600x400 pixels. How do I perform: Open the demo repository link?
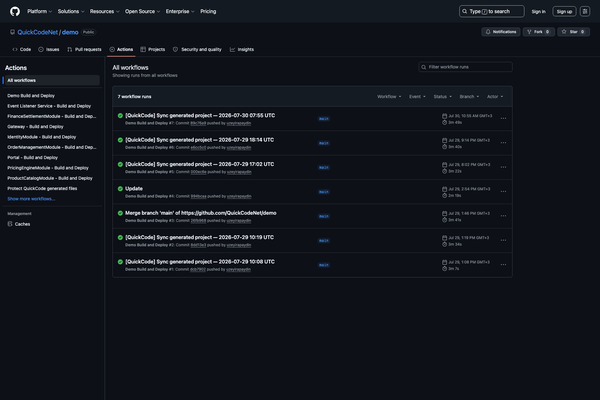pyautogui.click(x=70, y=32)
